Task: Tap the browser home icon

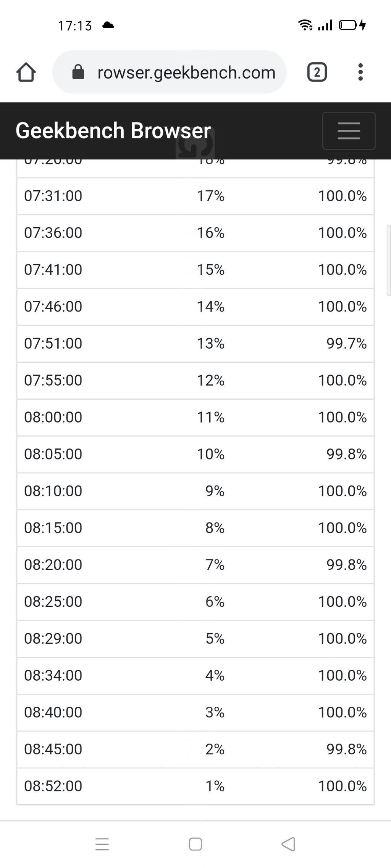Action: tap(26, 72)
